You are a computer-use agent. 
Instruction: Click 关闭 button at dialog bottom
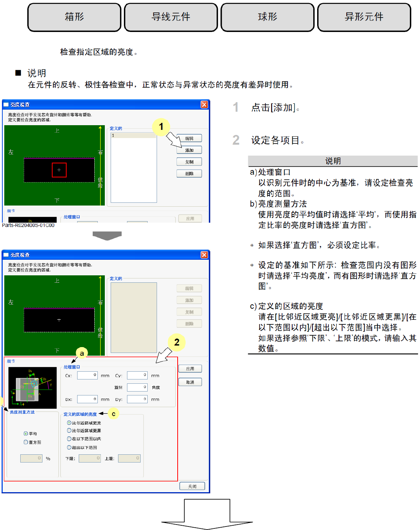click(192, 486)
